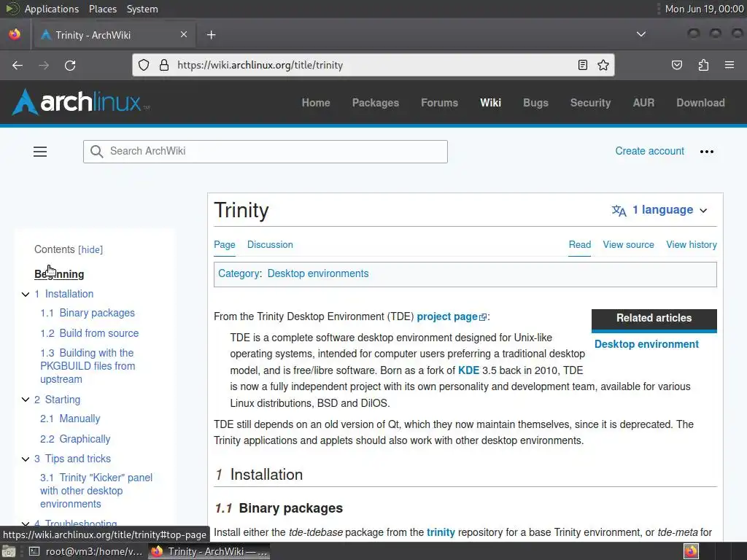Image resolution: width=747 pixels, height=560 pixels.
Task: Open the Places menu
Action: 102,9
